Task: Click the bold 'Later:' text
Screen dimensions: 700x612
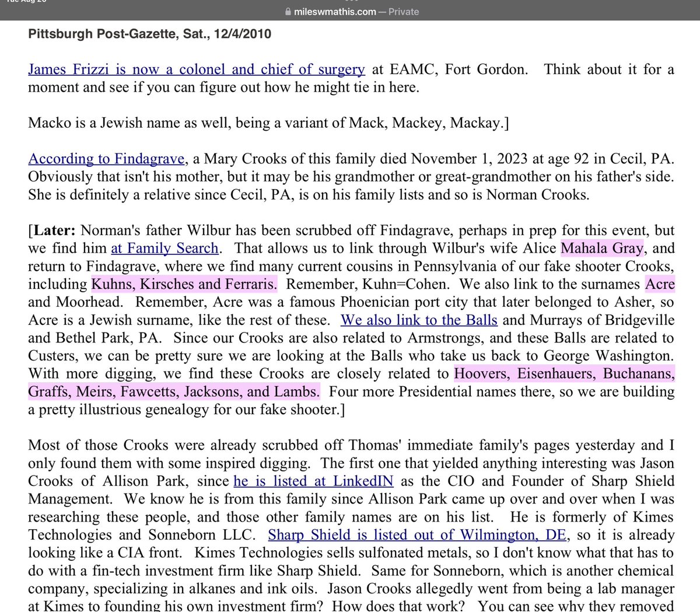Action: click(x=54, y=230)
